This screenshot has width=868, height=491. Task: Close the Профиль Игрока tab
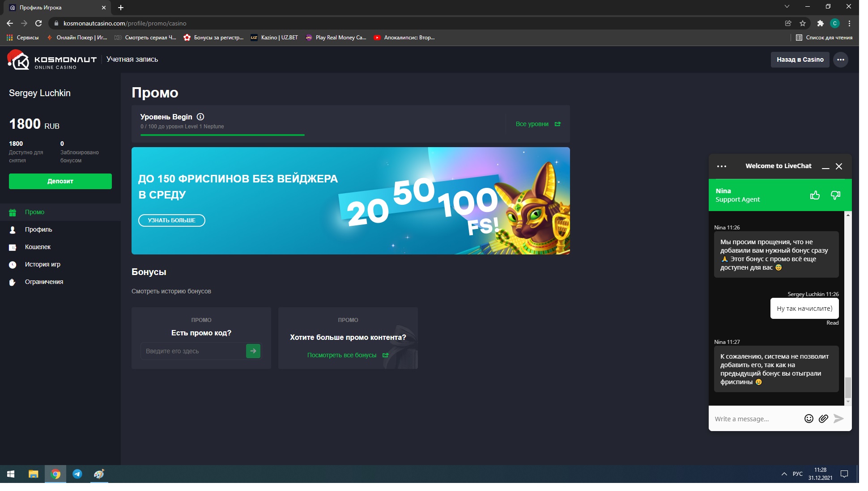[104, 8]
